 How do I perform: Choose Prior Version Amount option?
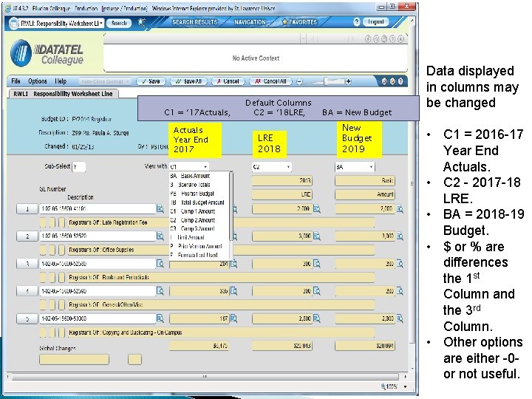[x=199, y=246]
